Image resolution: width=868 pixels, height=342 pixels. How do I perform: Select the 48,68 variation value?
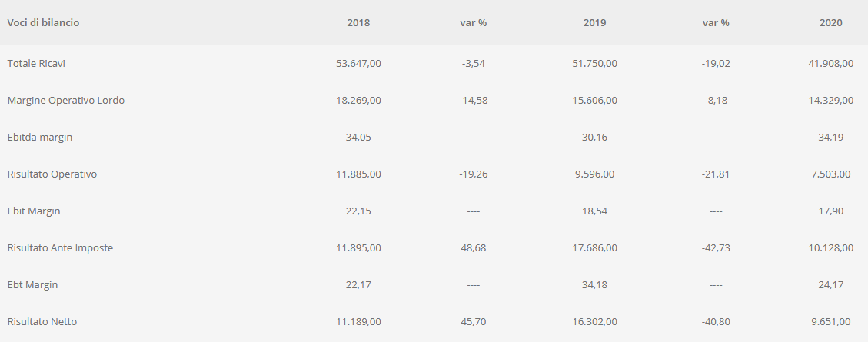[x=474, y=248]
